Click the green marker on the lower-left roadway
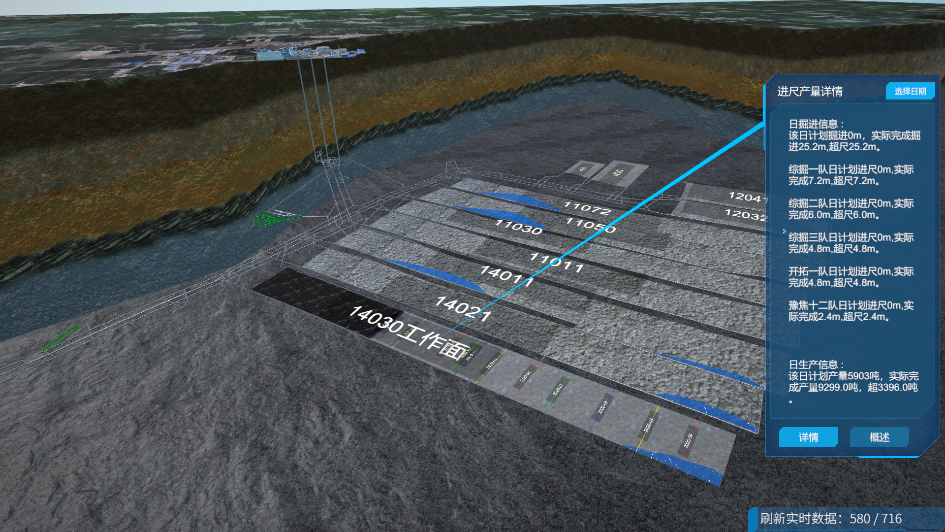This screenshot has width=945, height=532. [60, 339]
